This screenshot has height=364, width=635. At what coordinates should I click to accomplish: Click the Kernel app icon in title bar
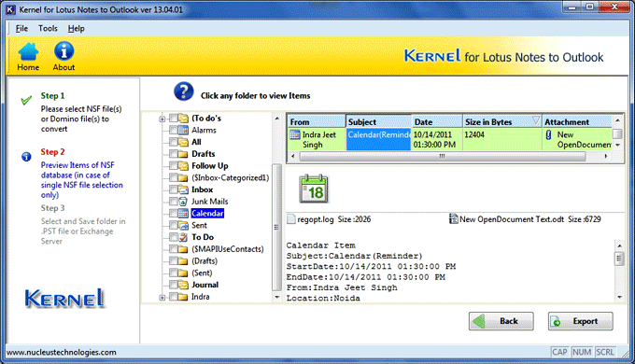(11, 9)
